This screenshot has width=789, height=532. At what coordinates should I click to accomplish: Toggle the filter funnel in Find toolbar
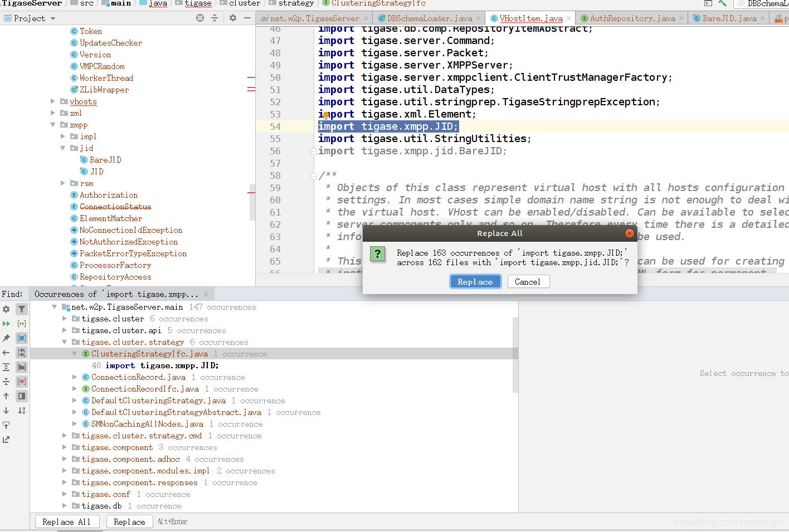[22, 309]
